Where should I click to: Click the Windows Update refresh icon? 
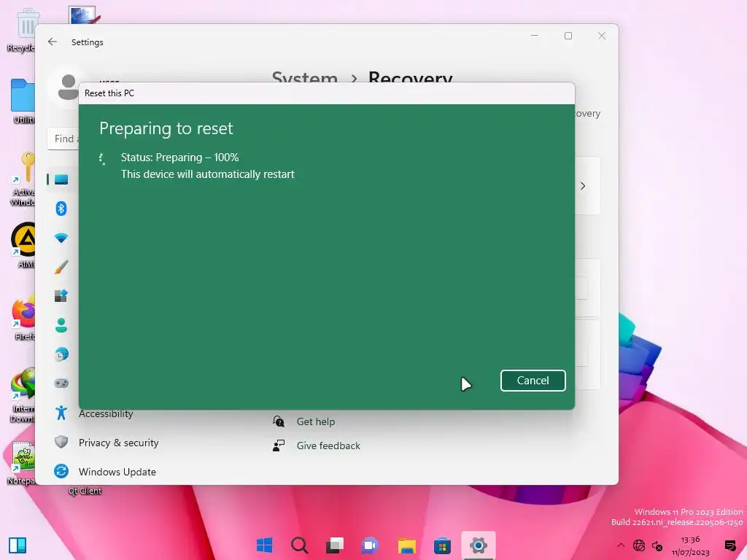pos(61,471)
